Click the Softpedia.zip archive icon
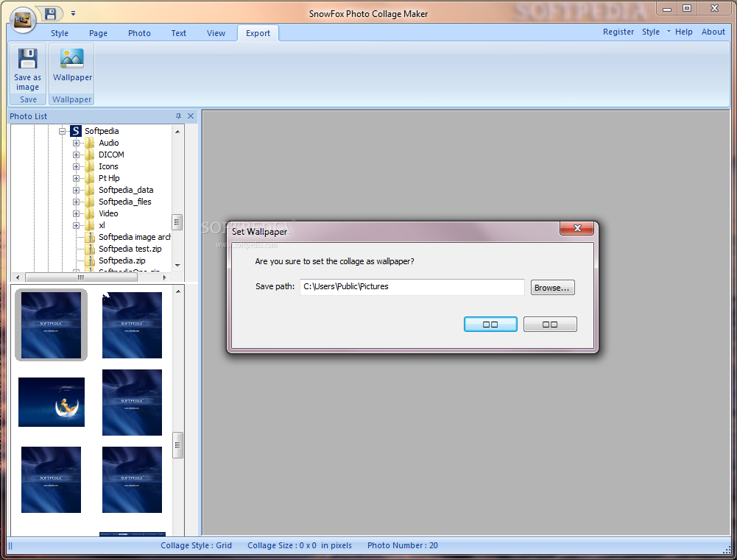The height and width of the screenshot is (560, 737). tap(90, 260)
